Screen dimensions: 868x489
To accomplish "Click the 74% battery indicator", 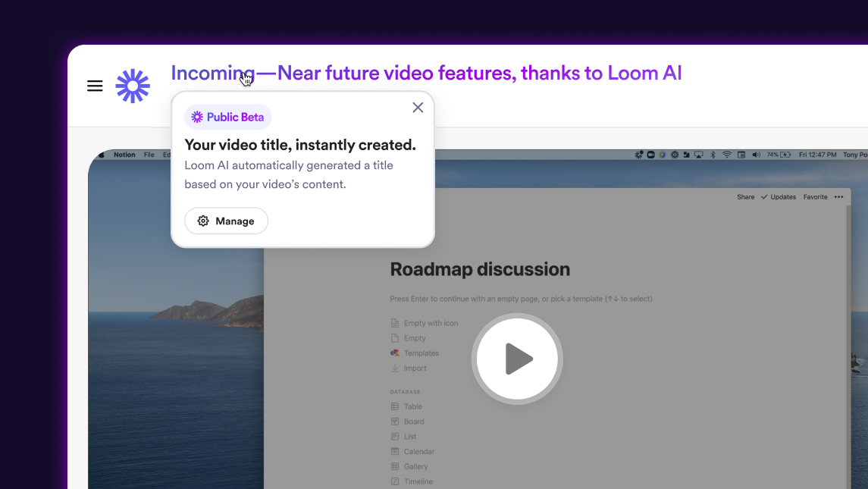I will click(x=779, y=155).
